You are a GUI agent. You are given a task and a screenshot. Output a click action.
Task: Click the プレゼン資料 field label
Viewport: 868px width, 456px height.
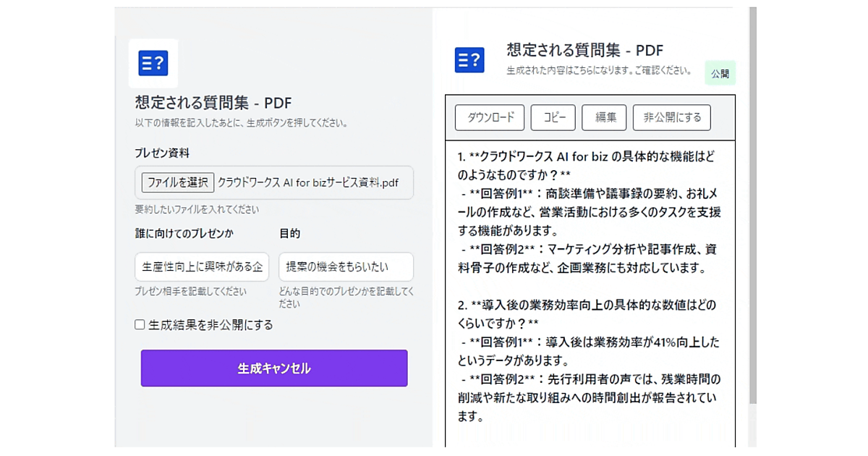(x=162, y=153)
